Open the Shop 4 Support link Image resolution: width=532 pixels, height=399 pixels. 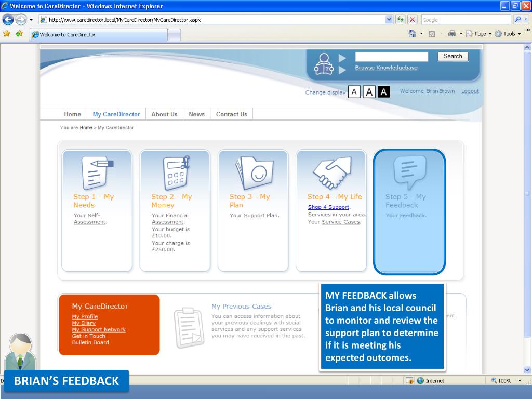(x=328, y=207)
